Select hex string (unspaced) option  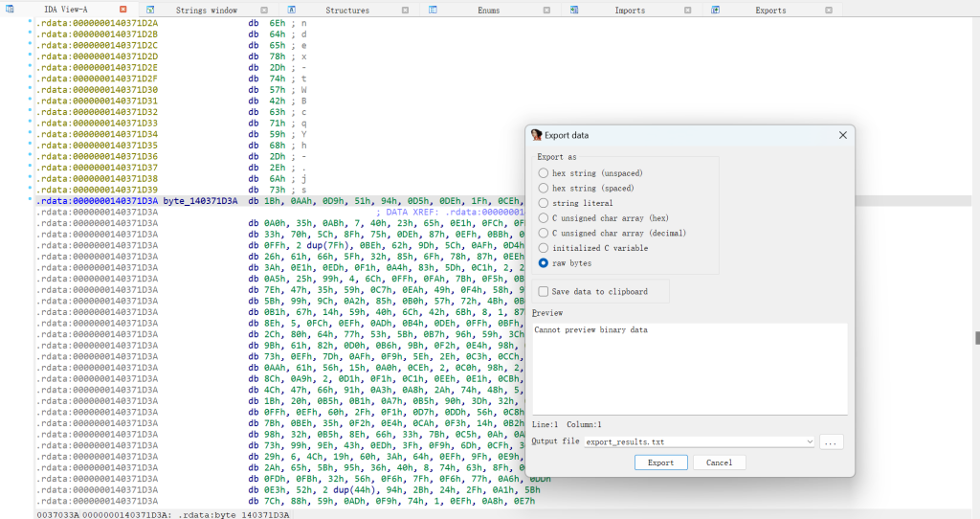(544, 173)
